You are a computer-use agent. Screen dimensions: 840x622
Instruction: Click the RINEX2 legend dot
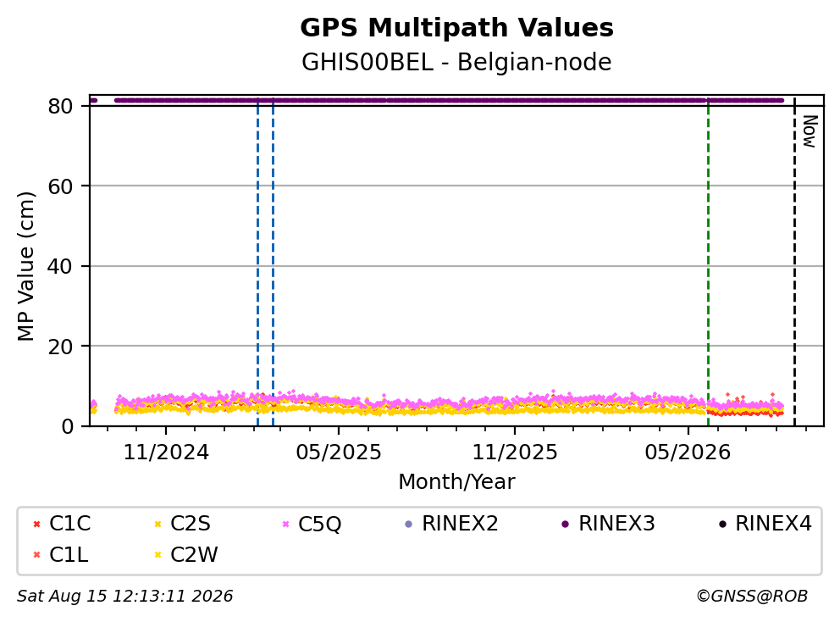pyautogui.click(x=409, y=524)
